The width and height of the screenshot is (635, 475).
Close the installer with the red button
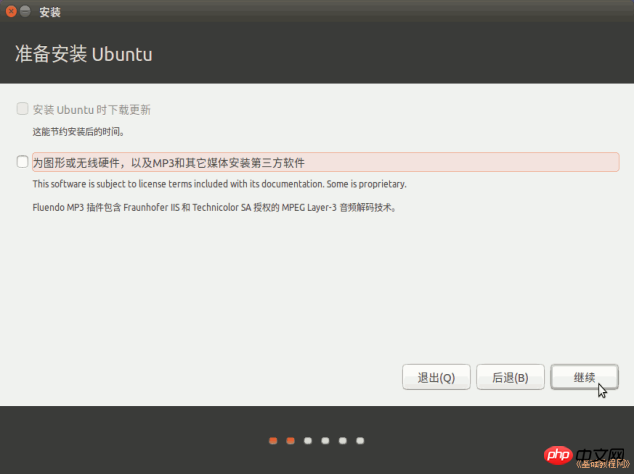[11, 11]
